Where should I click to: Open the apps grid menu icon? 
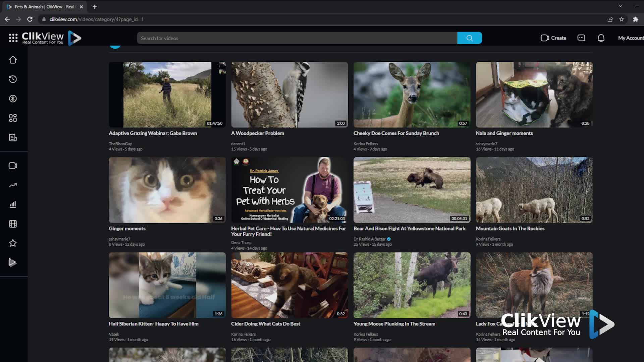pyautogui.click(x=13, y=38)
